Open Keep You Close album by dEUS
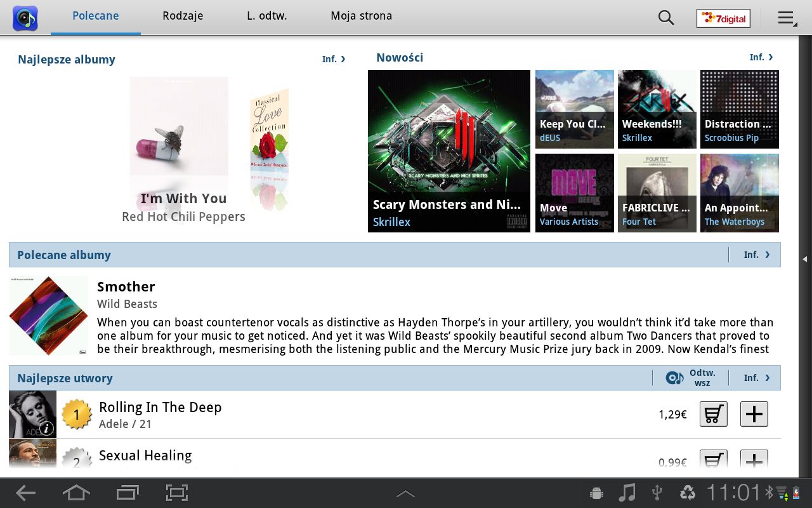 (575, 109)
